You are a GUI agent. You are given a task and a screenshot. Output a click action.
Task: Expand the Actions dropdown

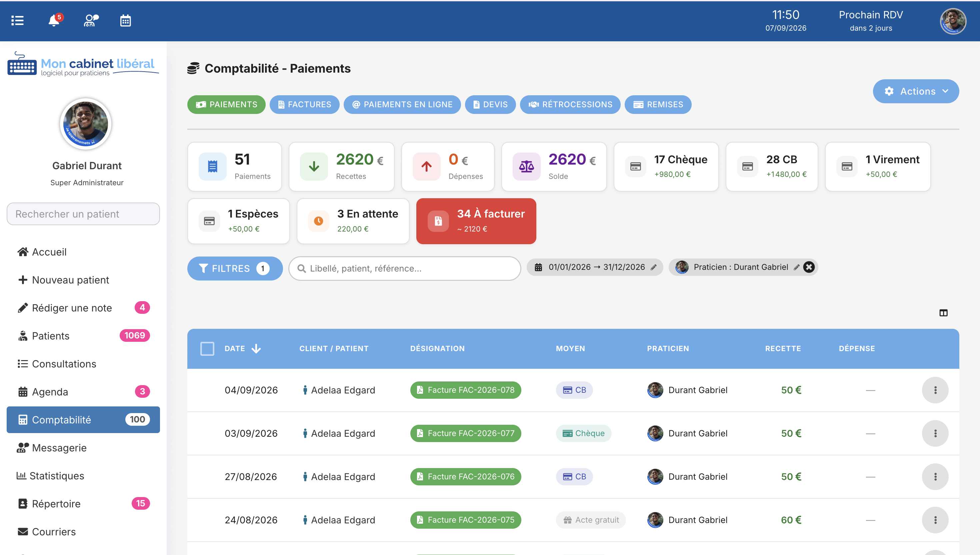tap(916, 92)
